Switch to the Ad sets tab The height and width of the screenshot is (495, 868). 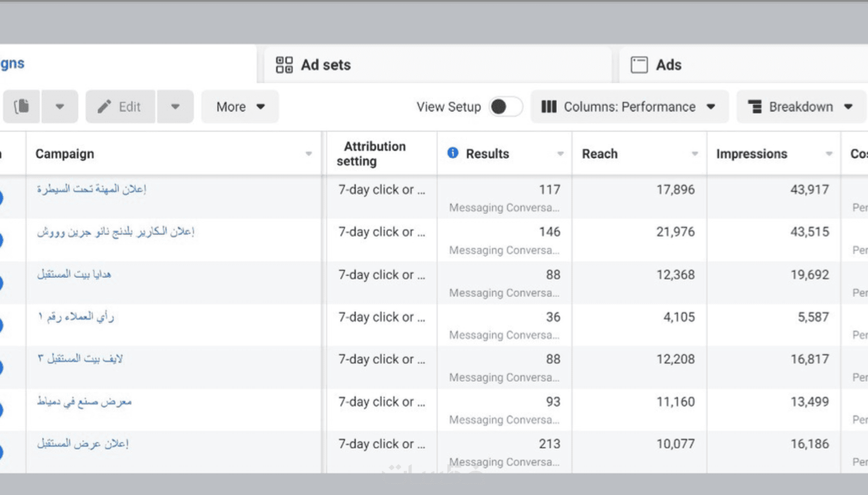click(326, 65)
